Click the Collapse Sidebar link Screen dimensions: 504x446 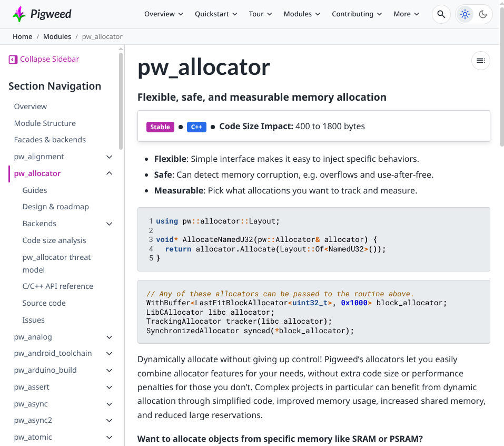(x=50, y=59)
